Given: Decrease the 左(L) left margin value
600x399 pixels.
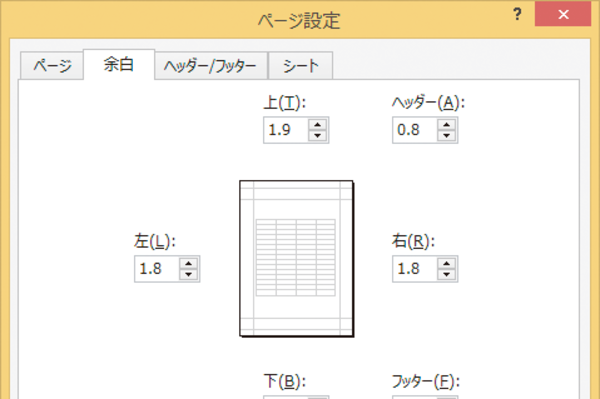Looking at the screenshot, I should (x=188, y=275).
